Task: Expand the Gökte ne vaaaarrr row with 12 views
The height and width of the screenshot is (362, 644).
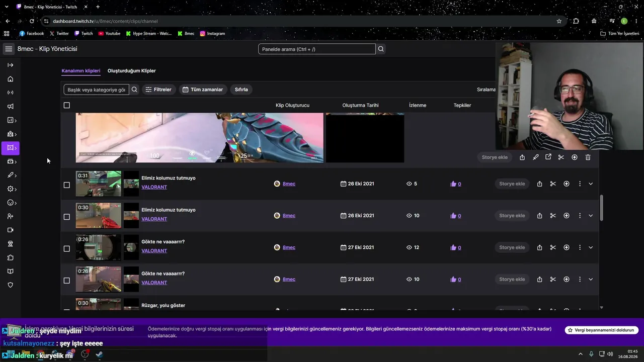Action: 591,247
